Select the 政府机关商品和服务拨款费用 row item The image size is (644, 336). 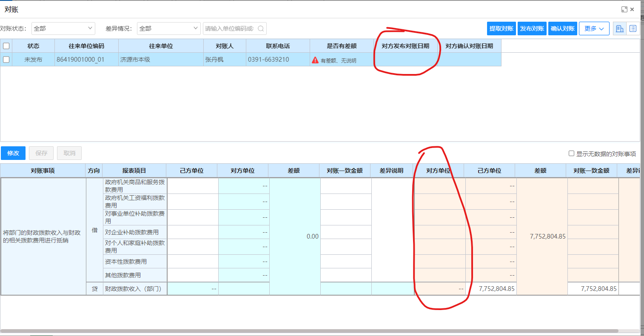pyautogui.click(x=135, y=186)
